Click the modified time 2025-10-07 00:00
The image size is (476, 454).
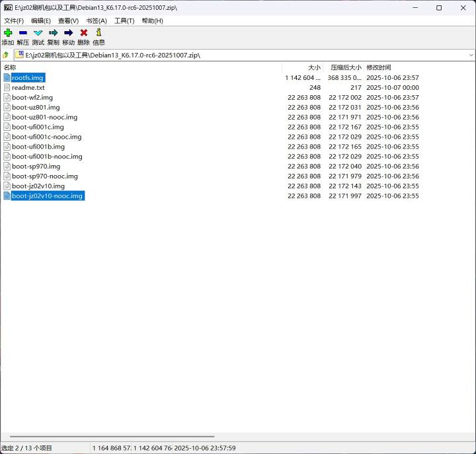(393, 88)
